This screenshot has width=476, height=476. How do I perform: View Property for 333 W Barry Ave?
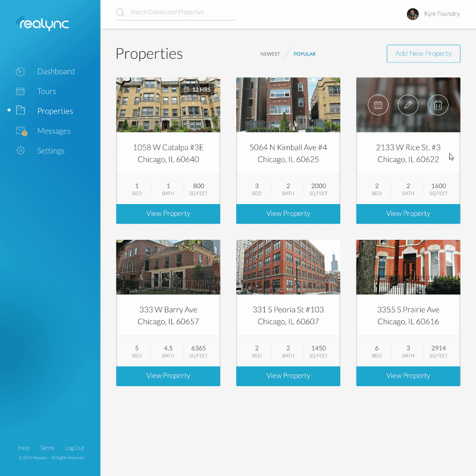pos(168,376)
